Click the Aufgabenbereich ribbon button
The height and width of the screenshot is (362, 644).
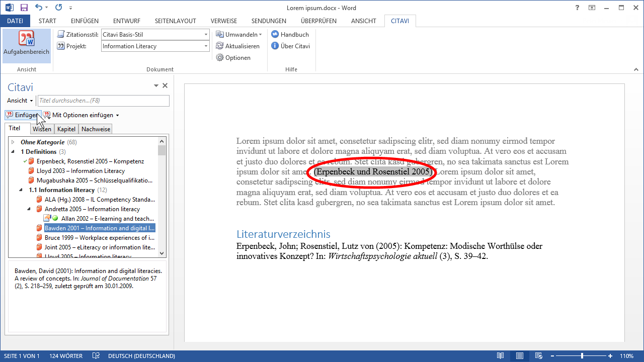click(x=27, y=45)
